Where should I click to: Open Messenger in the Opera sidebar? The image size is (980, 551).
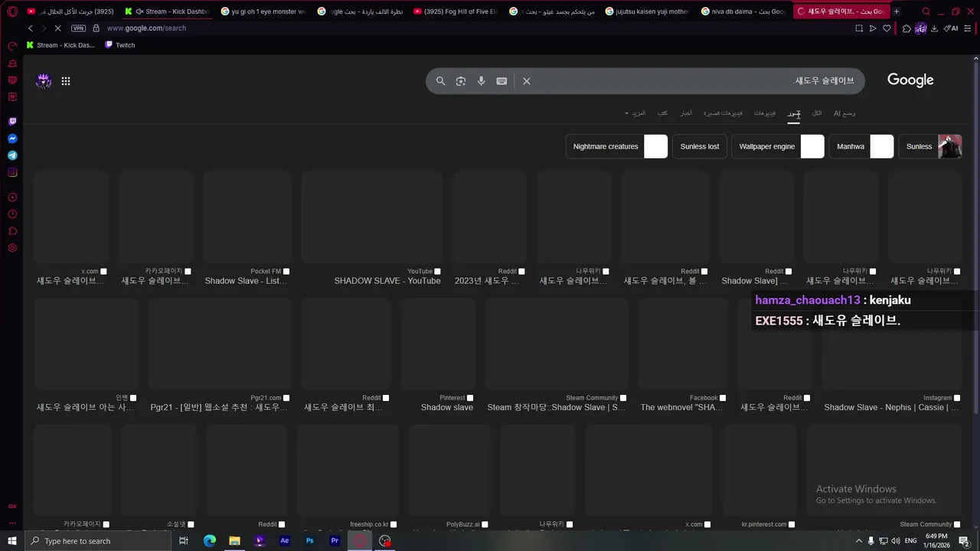click(12, 139)
